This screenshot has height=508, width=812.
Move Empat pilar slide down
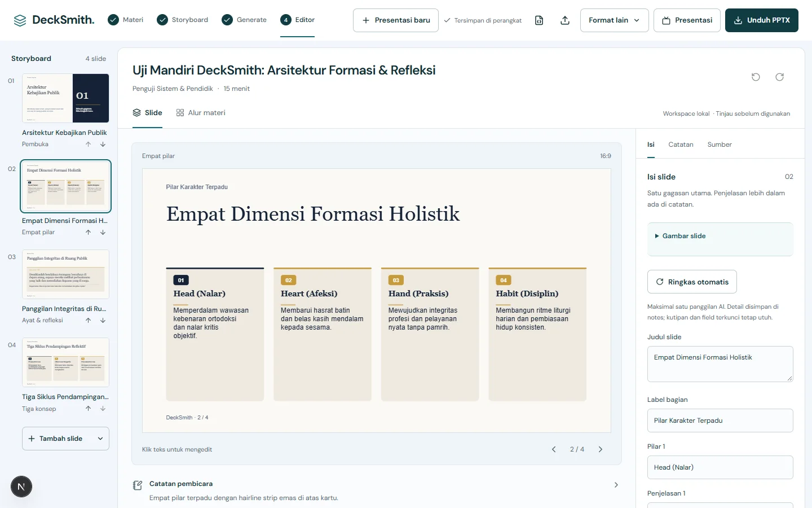point(103,233)
